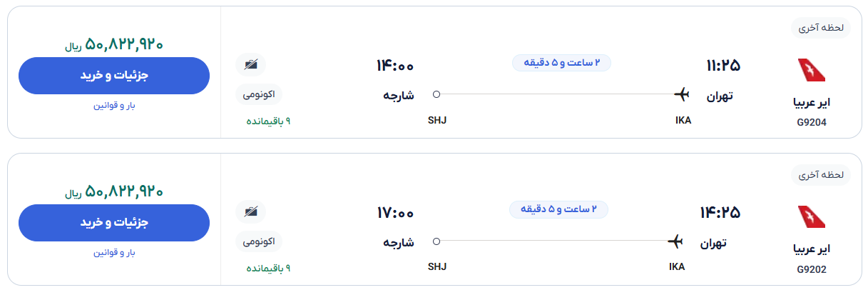The width and height of the screenshot is (868, 290).
Task: Select the اکونومی badge on flight G9202
Action: [259, 241]
